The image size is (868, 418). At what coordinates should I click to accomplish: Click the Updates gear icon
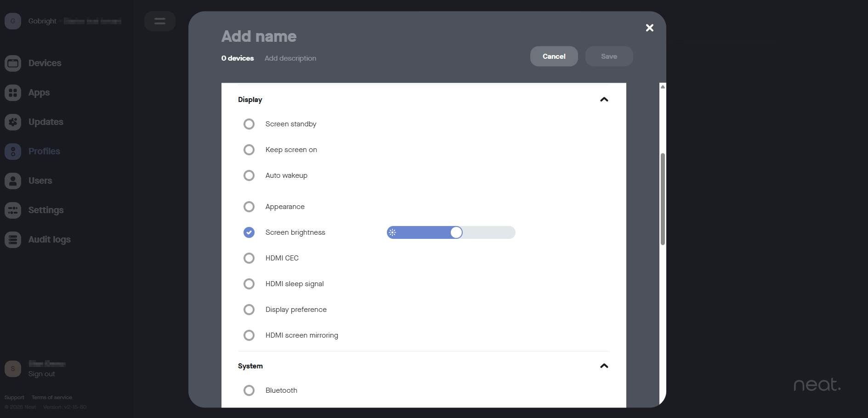click(x=13, y=122)
